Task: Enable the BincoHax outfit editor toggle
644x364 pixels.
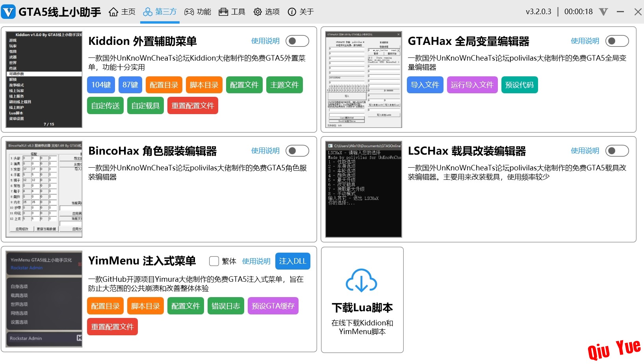Action: click(297, 151)
